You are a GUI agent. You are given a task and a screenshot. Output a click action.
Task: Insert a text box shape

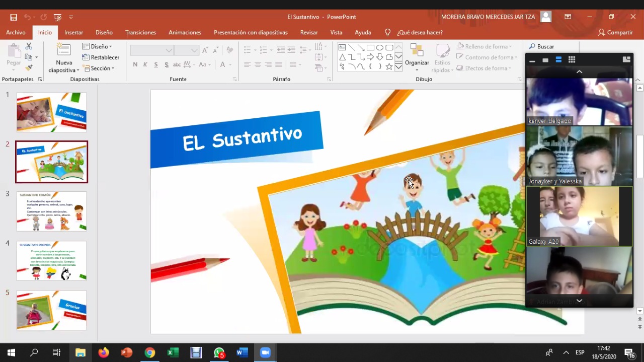coord(342,48)
